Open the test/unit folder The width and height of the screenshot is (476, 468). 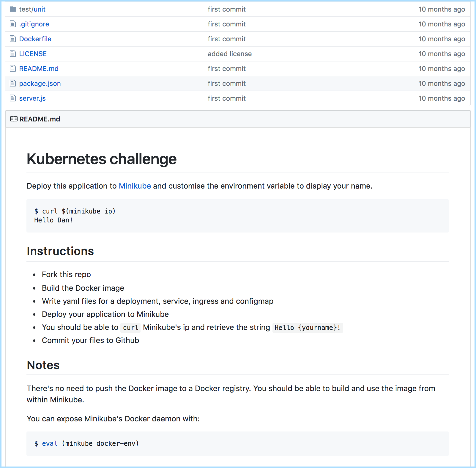[32, 9]
